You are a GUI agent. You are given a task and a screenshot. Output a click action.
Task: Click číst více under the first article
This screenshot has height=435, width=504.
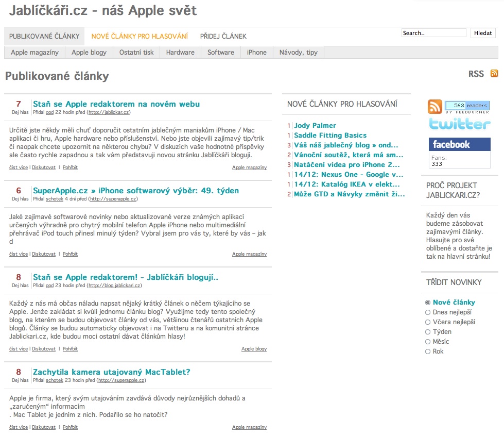tap(19, 168)
